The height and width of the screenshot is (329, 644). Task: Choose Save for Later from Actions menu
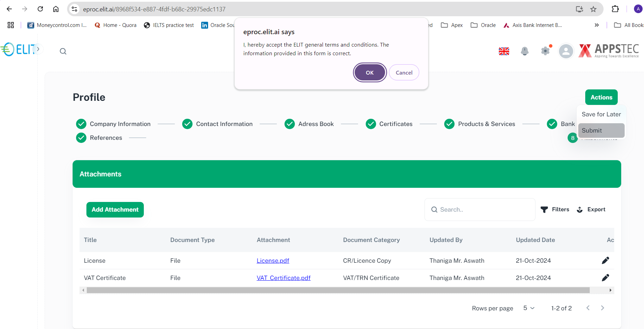[x=601, y=114]
